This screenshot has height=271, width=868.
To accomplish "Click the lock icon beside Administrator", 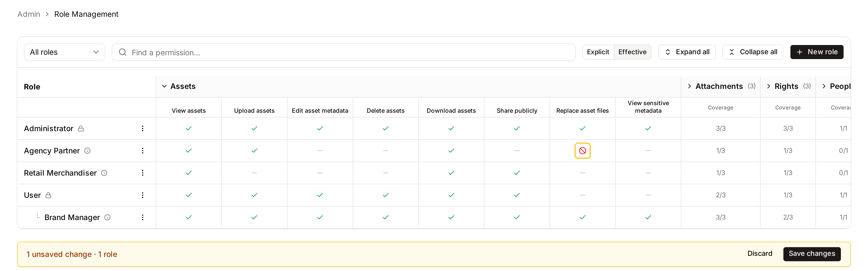I will tap(81, 128).
